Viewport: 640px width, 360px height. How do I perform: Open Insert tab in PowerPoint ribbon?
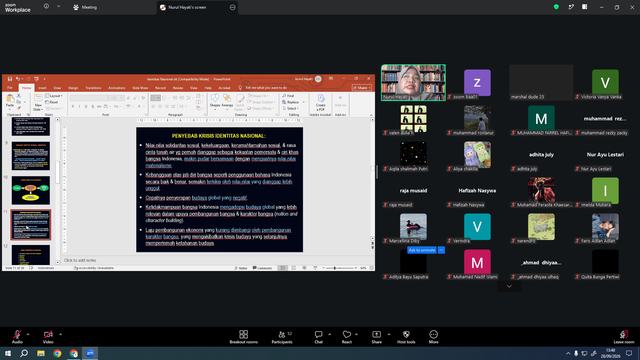[x=42, y=88]
